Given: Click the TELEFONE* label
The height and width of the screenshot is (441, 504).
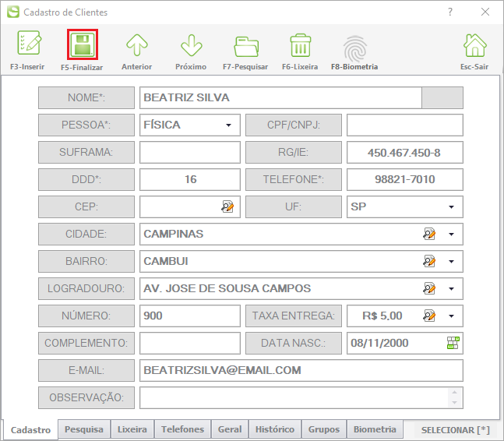Looking at the screenshot, I should click(294, 180).
